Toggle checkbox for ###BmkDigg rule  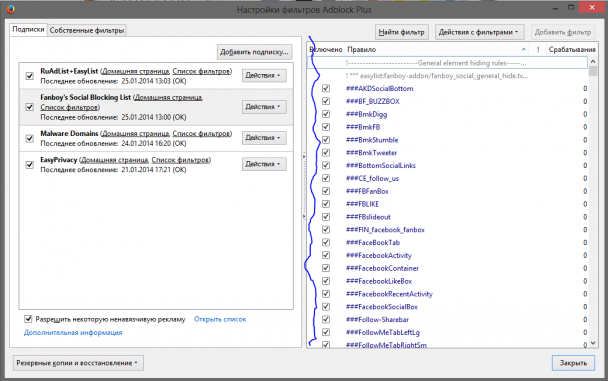tap(326, 114)
